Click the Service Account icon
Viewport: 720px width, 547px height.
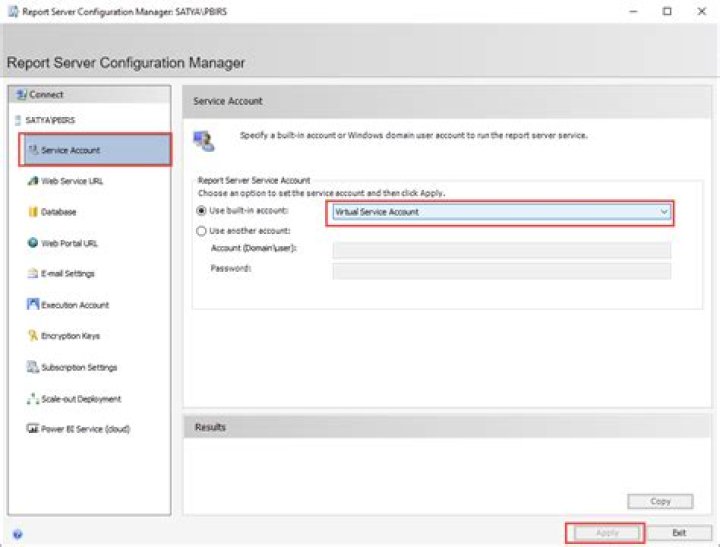pyautogui.click(x=33, y=150)
